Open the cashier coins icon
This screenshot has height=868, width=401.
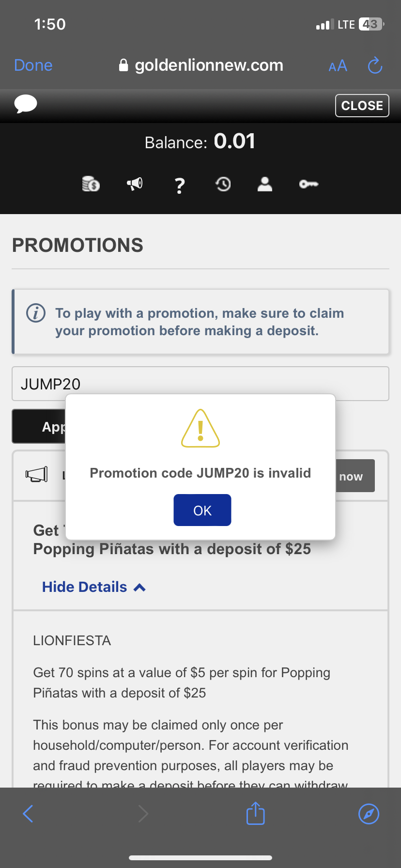click(91, 184)
